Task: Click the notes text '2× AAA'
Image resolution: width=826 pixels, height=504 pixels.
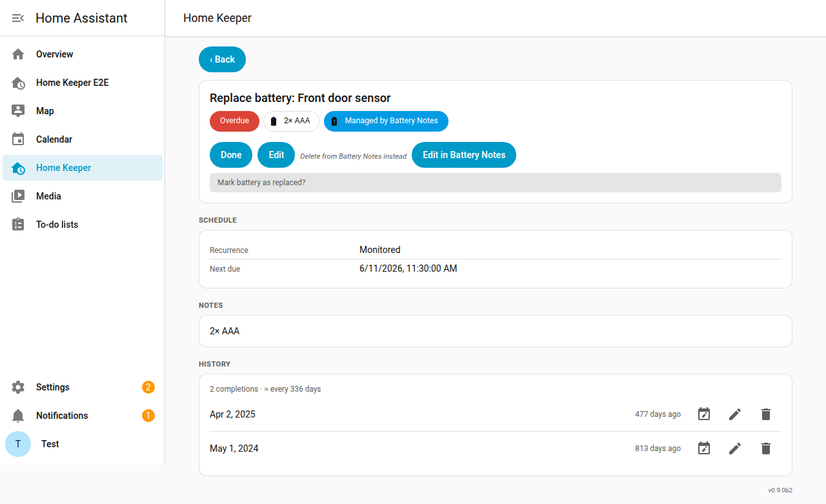Action: pos(225,331)
